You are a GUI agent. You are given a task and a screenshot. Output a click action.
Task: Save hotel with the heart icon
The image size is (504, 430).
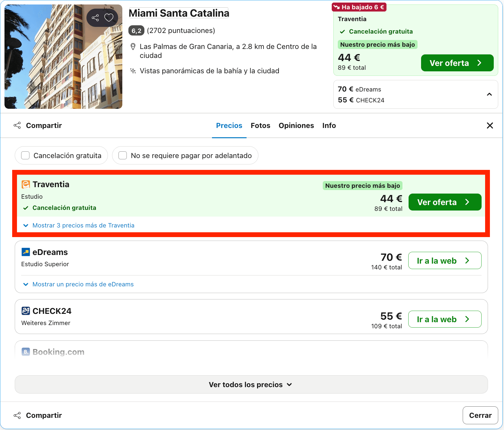tap(109, 18)
